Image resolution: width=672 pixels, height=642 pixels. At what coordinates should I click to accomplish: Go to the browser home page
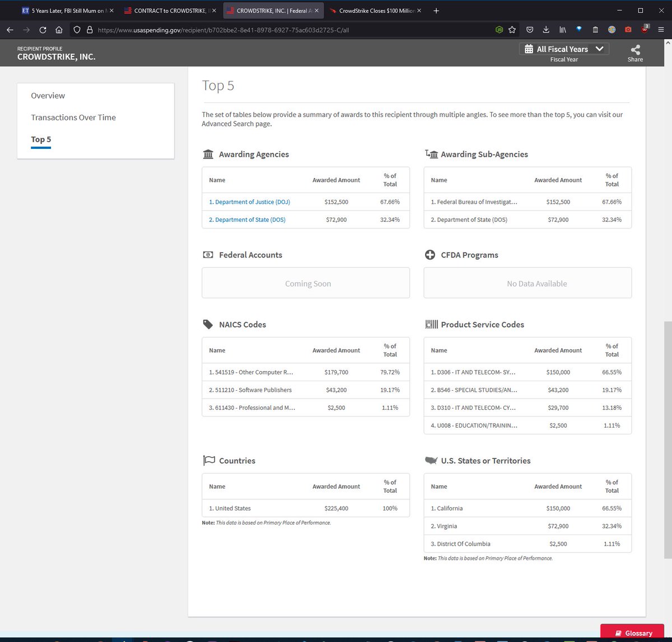click(59, 30)
